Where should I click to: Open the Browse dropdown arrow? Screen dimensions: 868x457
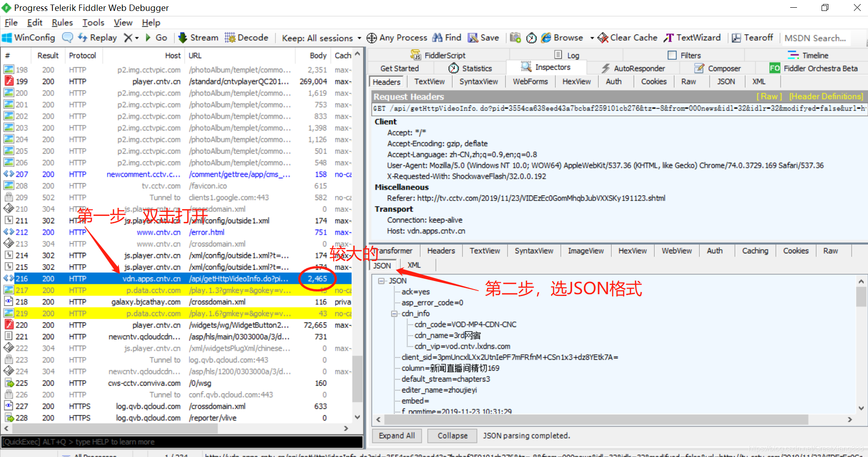coord(592,38)
